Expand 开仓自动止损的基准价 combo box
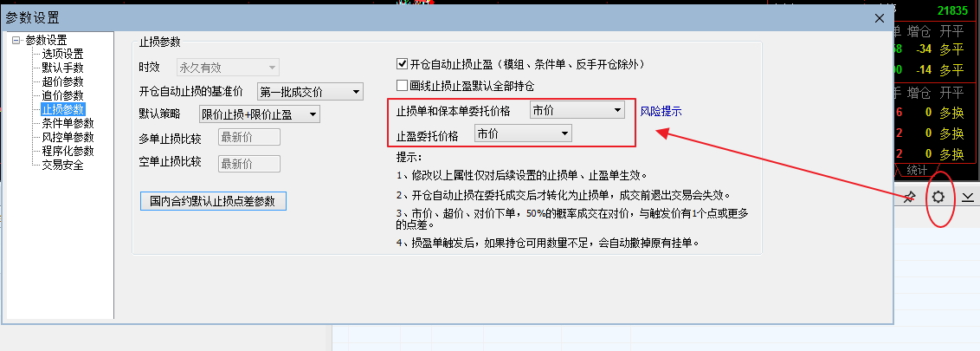The height and width of the screenshot is (351, 980). point(310,92)
